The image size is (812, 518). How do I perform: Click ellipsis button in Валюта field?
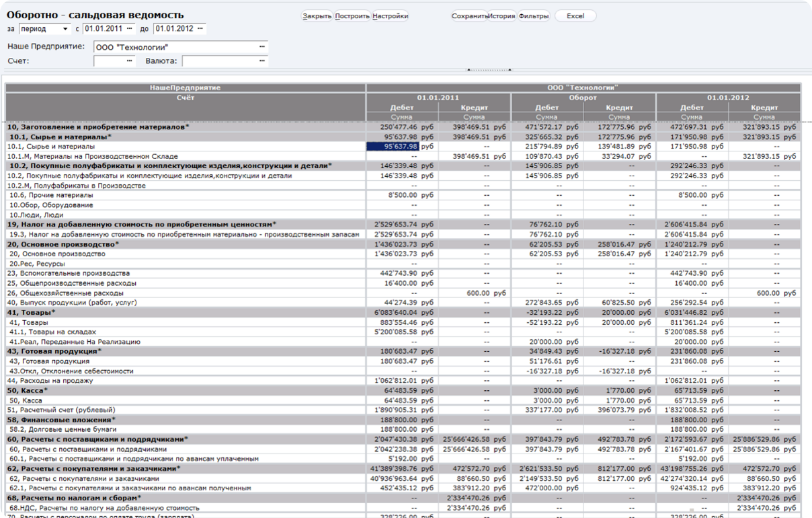coord(262,61)
